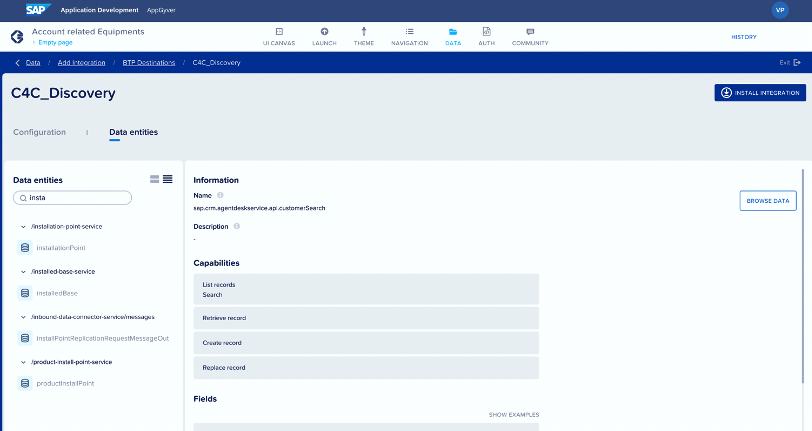Screen dimensions: 812x431
Task: Click the Retrieve record capability
Action: pos(366,318)
